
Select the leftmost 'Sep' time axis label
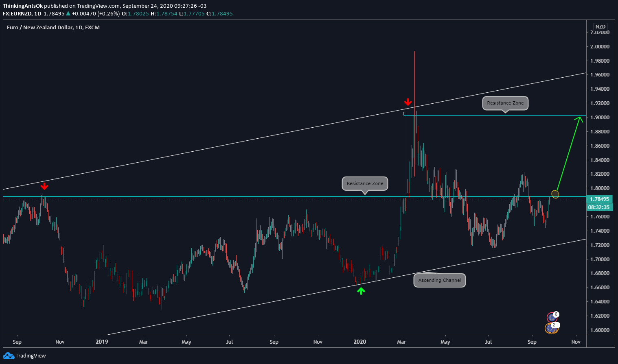tap(17, 342)
